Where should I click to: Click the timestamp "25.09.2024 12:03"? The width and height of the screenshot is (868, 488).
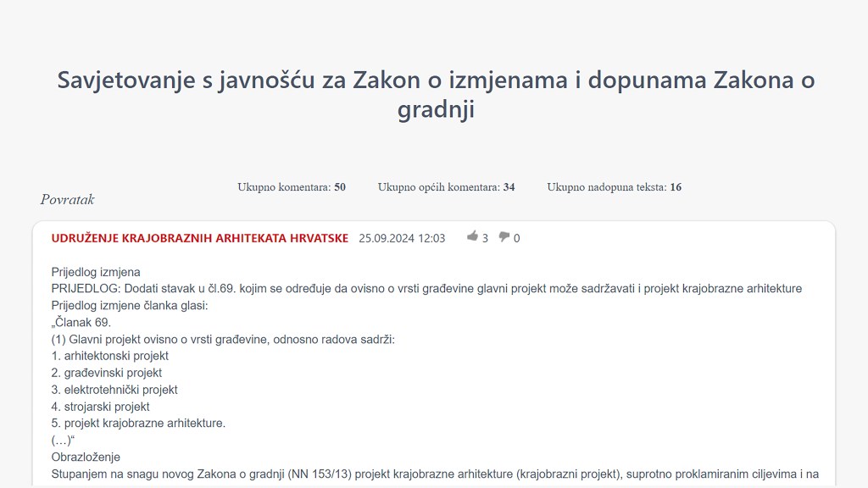(401, 238)
